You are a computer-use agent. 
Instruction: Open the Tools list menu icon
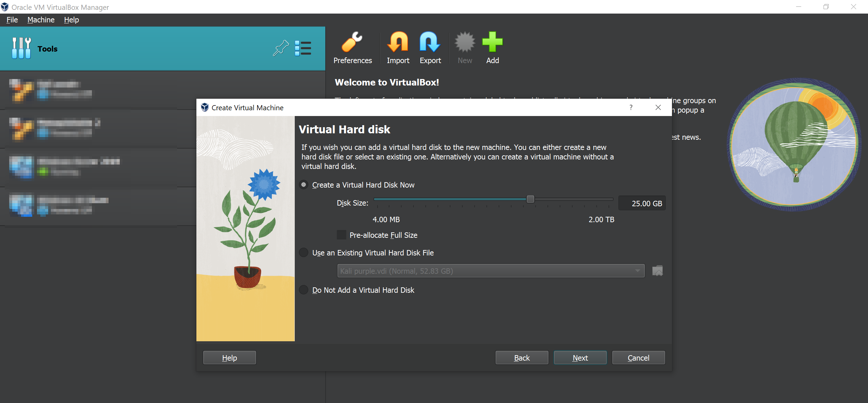303,48
